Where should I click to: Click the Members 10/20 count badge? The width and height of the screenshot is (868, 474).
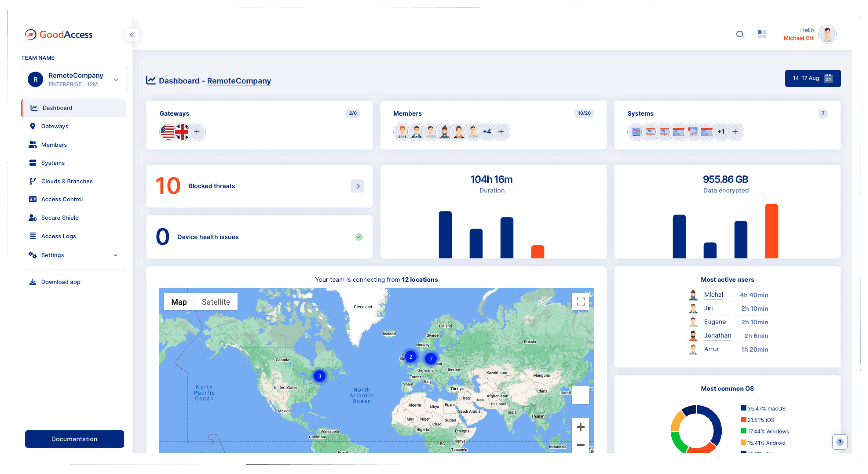pyautogui.click(x=584, y=113)
